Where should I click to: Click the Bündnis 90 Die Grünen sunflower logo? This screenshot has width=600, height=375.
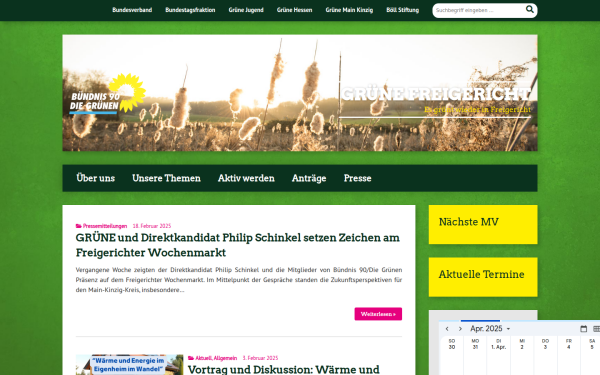(x=108, y=94)
